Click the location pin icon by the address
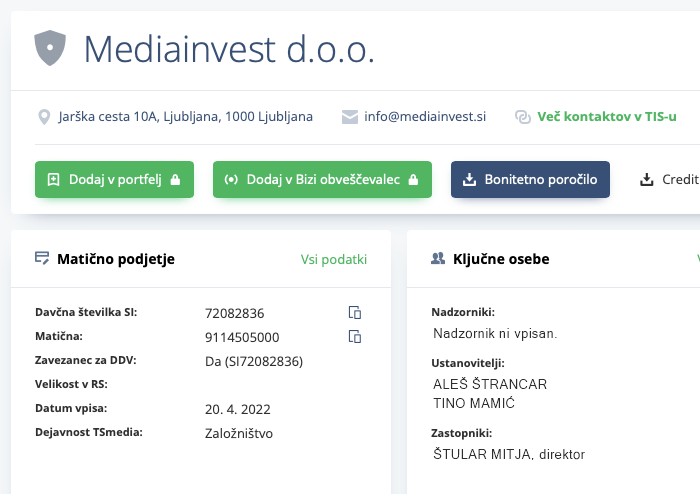700x494 pixels. [44, 117]
